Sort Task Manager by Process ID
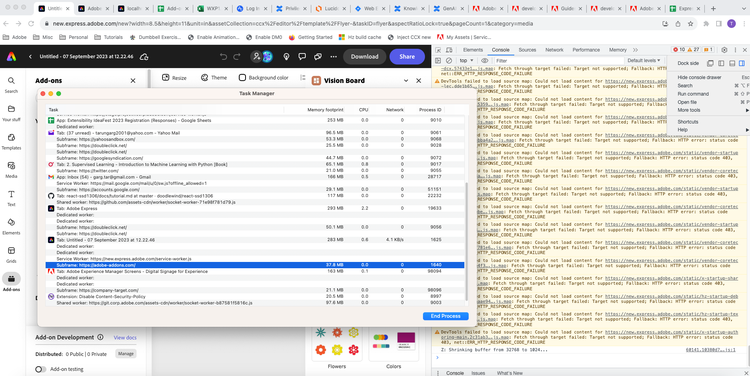 (x=430, y=110)
